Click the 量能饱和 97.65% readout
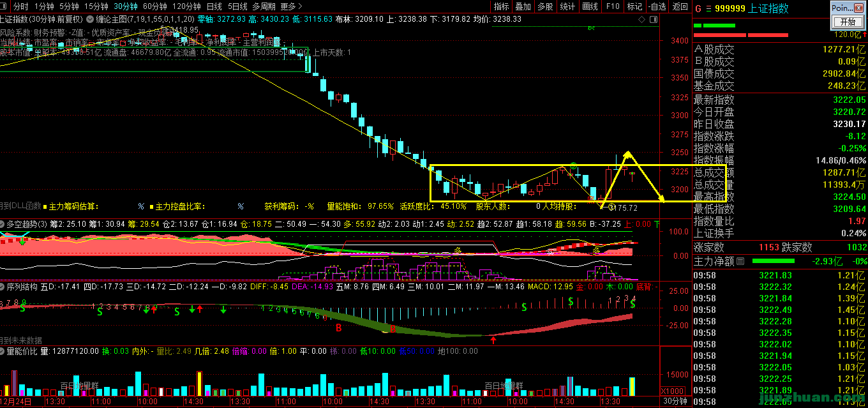Image resolution: width=868 pixels, height=408 pixels. click(x=361, y=206)
